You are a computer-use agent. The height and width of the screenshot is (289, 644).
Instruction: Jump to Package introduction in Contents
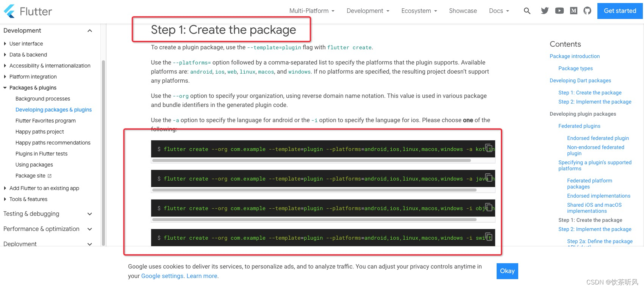point(575,56)
